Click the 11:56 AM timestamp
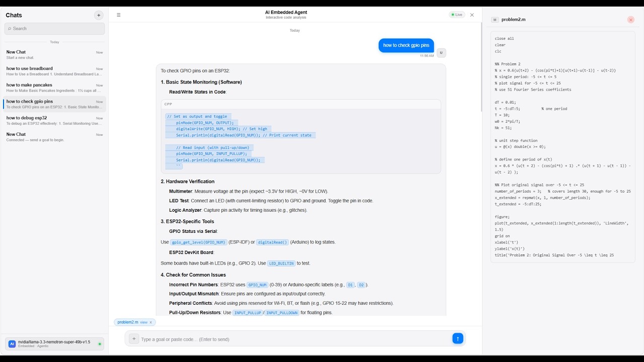This screenshot has width=644, height=362. pos(427,56)
